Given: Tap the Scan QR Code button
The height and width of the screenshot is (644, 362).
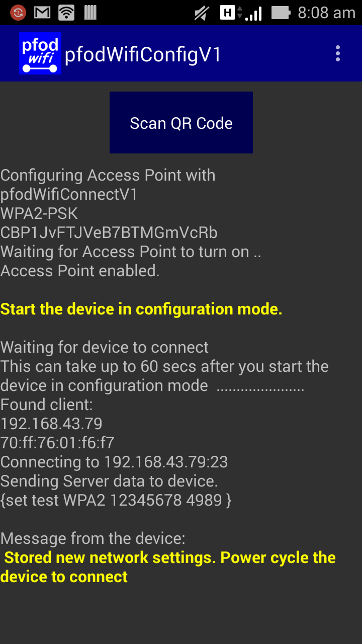Looking at the screenshot, I should [x=181, y=122].
